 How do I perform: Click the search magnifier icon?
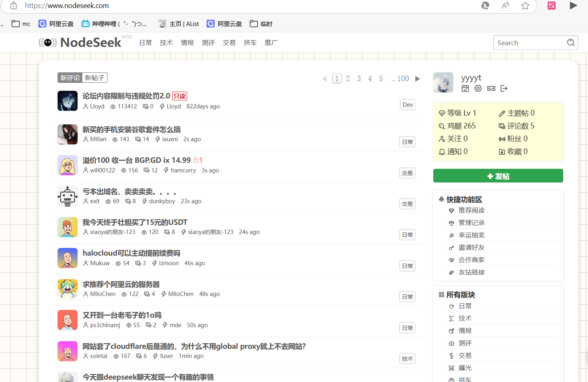coord(571,42)
